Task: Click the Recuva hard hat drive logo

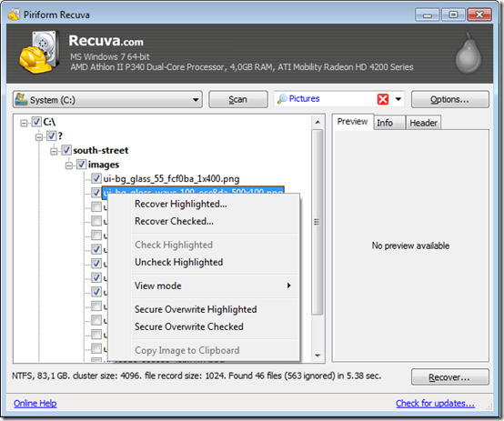Action: (x=39, y=52)
